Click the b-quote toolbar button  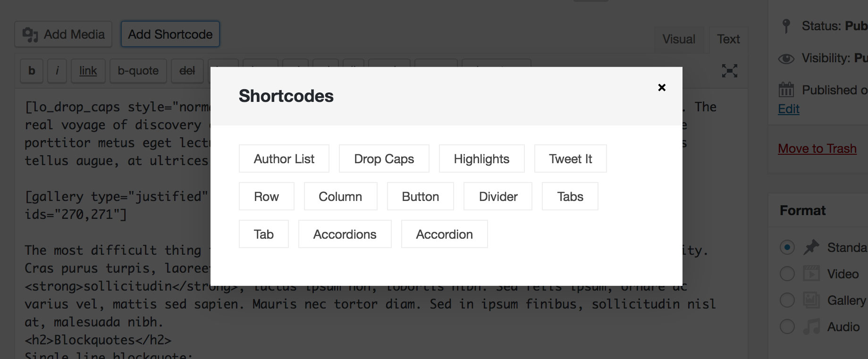coord(138,71)
